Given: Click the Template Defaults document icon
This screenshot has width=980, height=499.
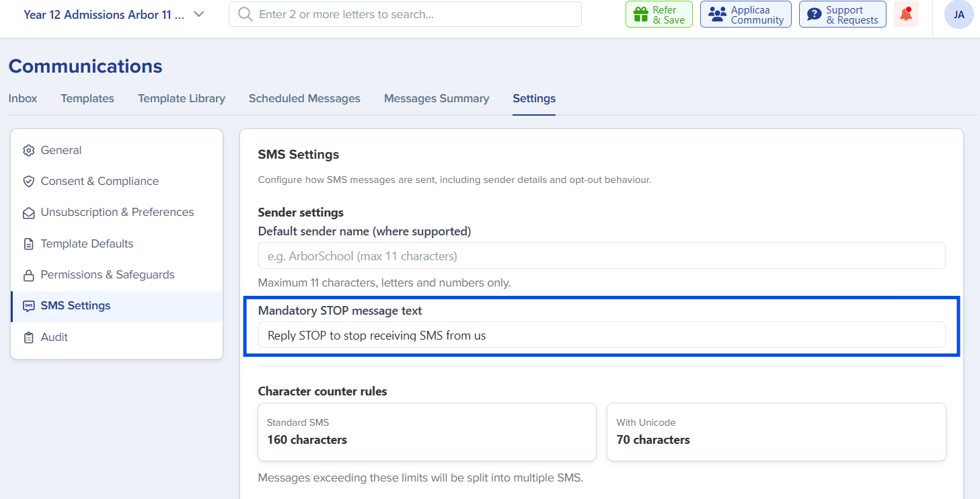Looking at the screenshot, I should tap(28, 244).
